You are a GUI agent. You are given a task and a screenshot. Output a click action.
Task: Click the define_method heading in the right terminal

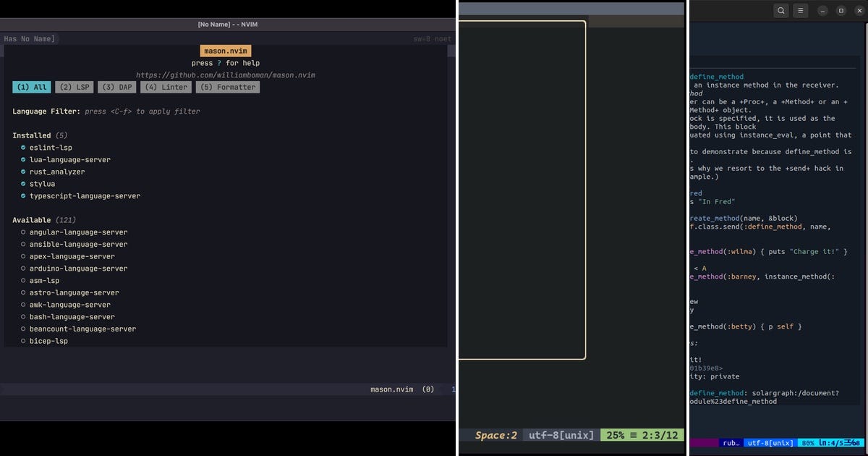716,77
